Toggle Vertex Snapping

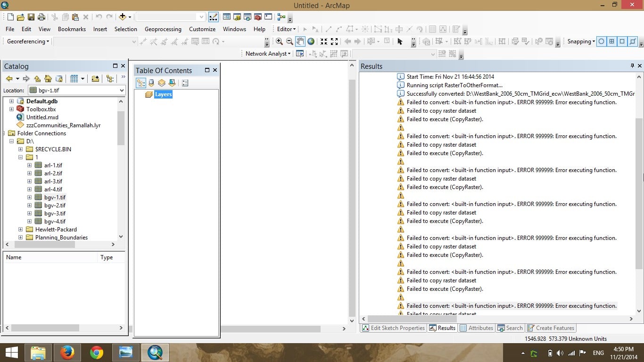point(622,41)
